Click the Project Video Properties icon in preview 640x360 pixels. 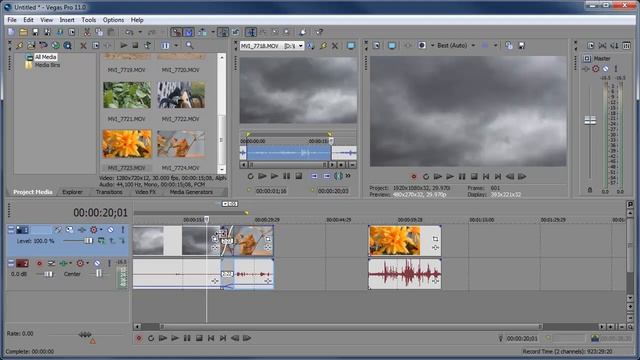[x=376, y=45]
